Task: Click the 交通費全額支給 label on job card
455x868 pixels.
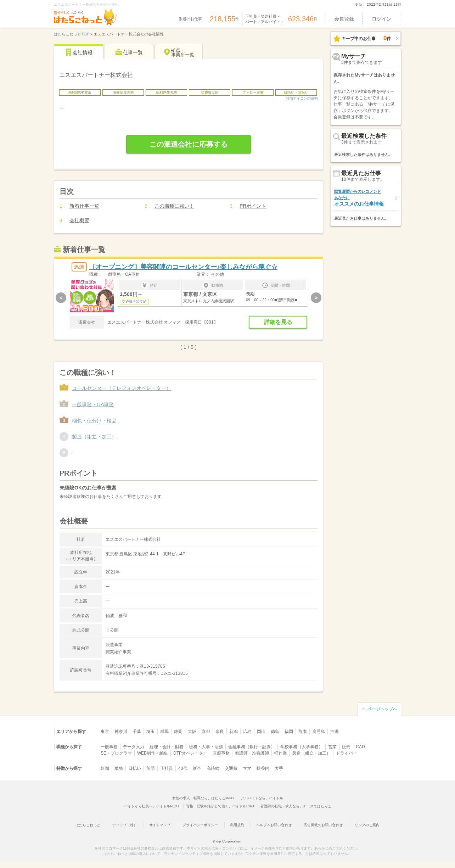Action: 134,302
